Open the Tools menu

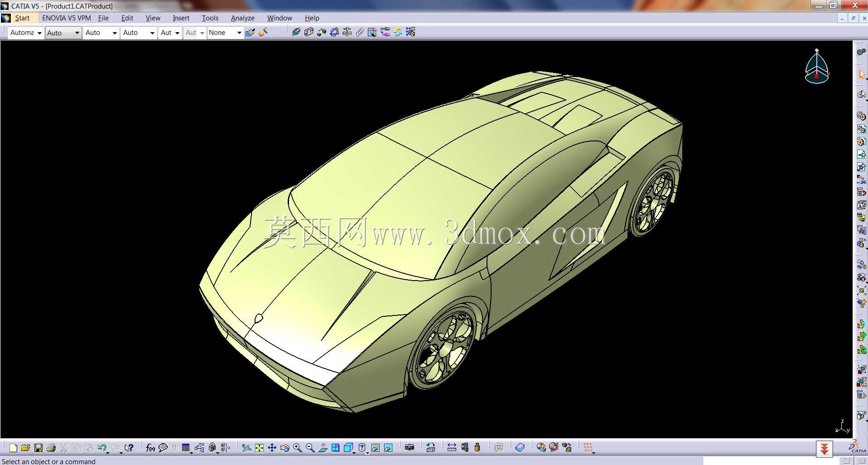(x=210, y=18)
